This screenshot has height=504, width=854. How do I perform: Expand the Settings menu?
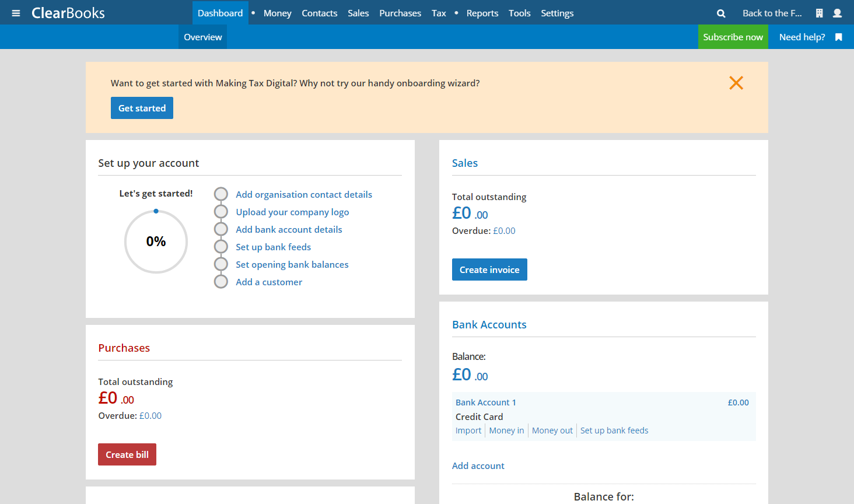pos(556,13)
